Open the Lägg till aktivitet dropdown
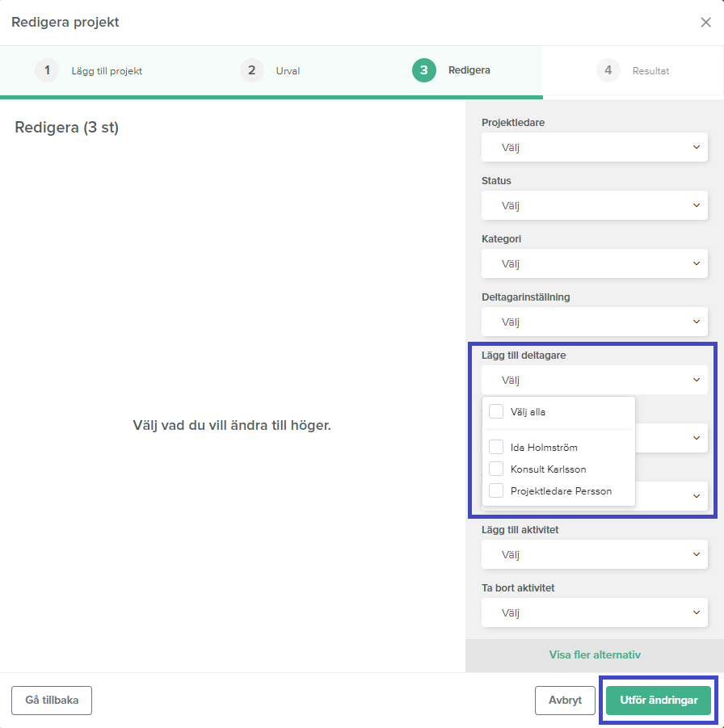 pos(594,555)
